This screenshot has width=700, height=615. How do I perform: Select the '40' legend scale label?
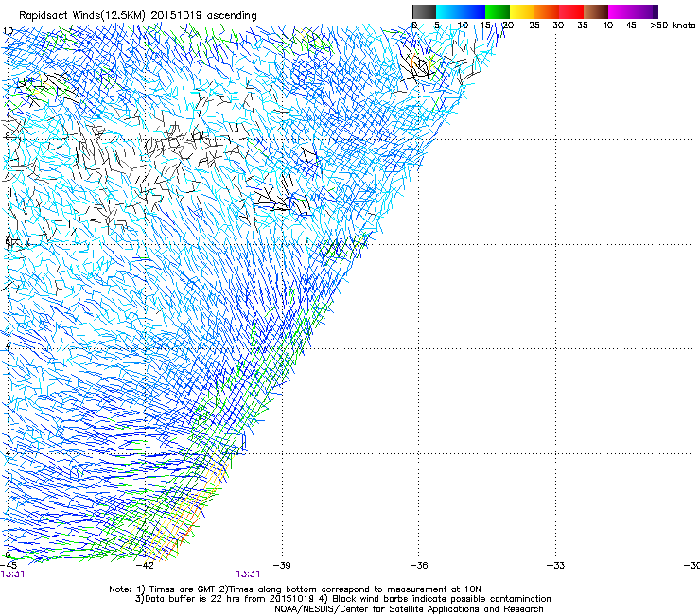tap(607, 26)
